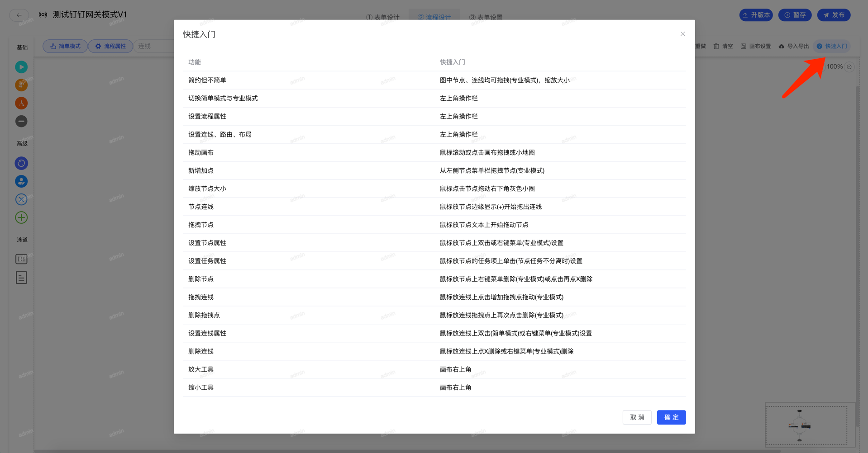Click the green start node icon
This screenshot has width=868, height=453.
tap(21, 67)
